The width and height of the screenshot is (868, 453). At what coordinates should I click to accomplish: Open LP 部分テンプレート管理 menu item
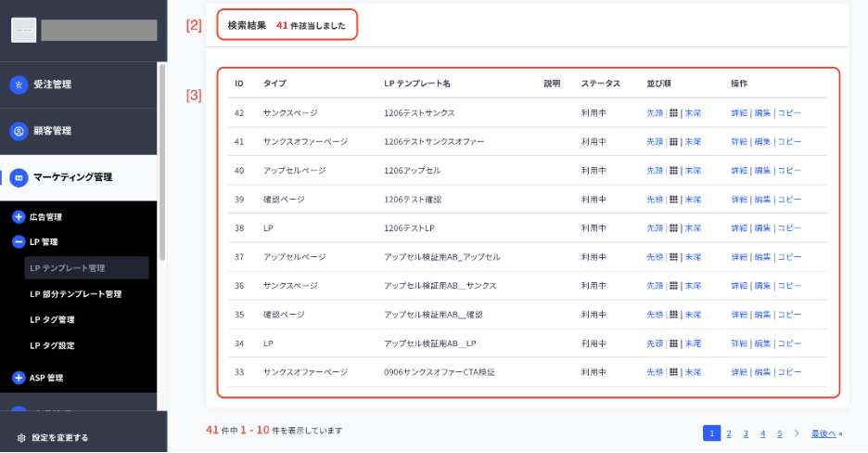76,294
